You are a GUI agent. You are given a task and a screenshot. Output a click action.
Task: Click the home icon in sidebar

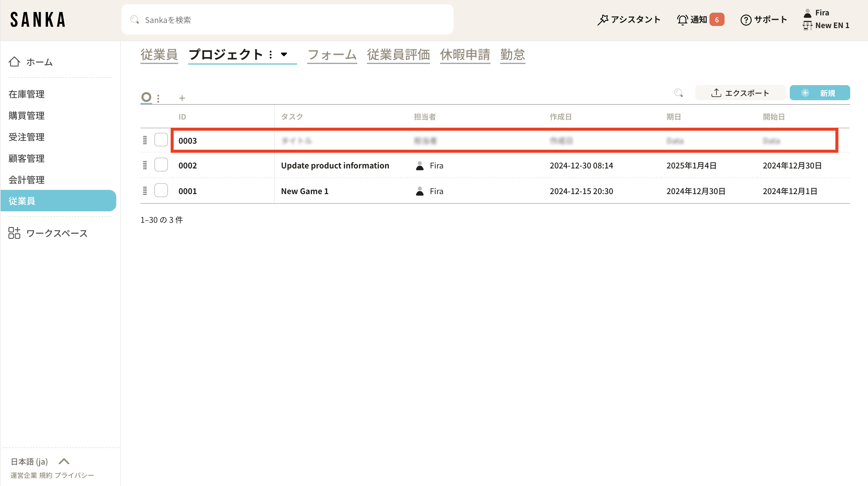pos(14,62)
